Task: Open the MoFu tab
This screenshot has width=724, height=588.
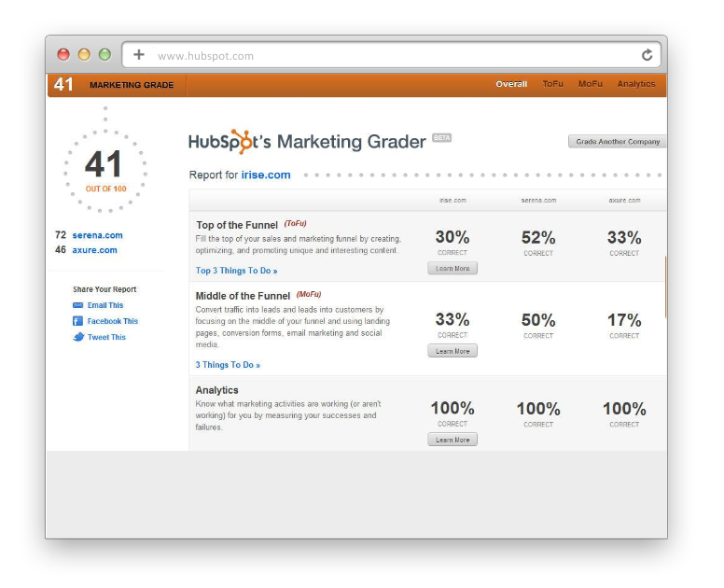Action: pyautogui.click(x=590, y=84)
